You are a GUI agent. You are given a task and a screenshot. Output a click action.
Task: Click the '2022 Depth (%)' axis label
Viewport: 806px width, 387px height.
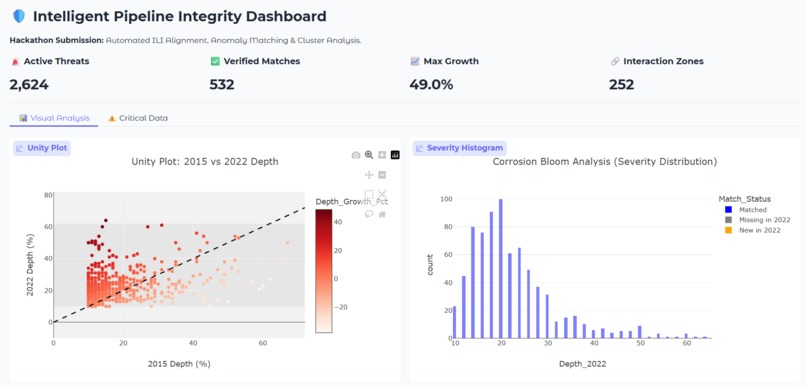pyautogui.click(x=30, y=264)
